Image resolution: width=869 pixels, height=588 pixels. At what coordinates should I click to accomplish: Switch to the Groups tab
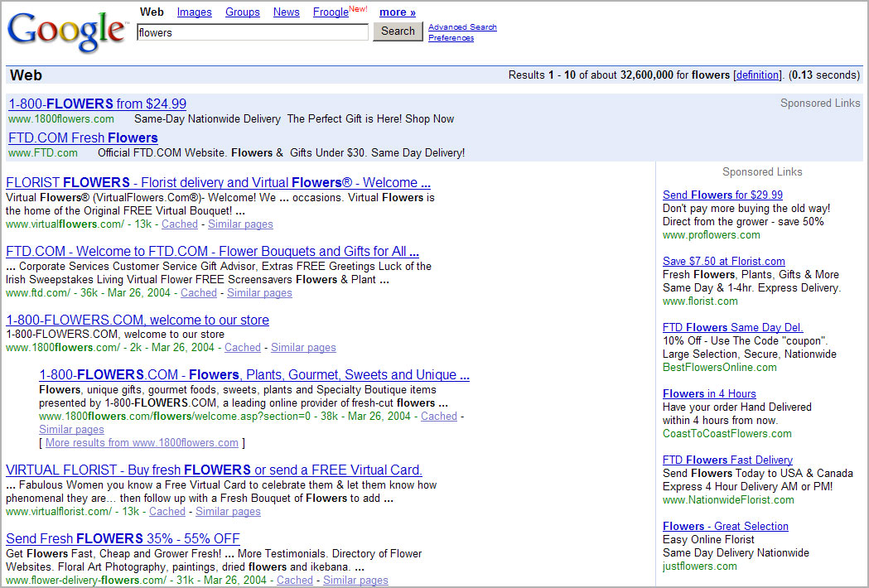click(242, 12)
